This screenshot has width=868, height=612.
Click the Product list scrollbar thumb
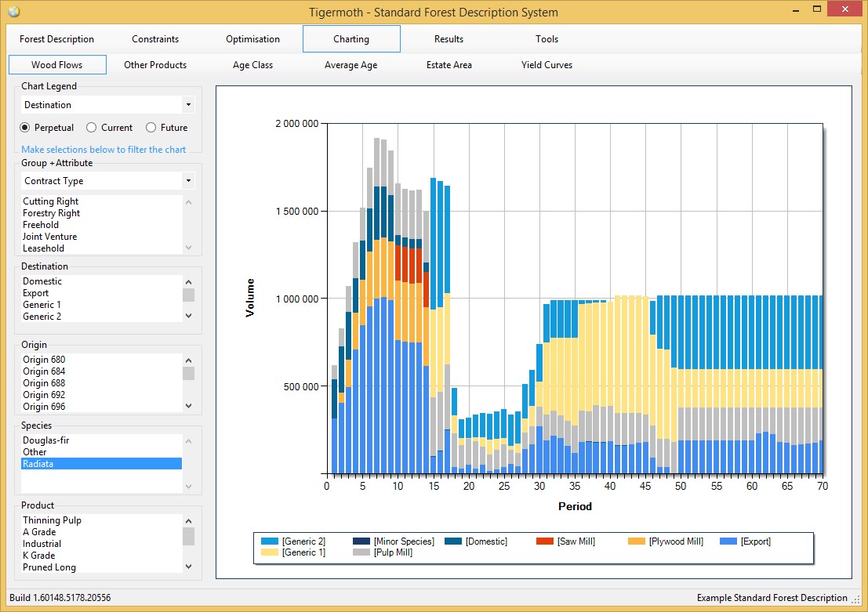[189, 536]
